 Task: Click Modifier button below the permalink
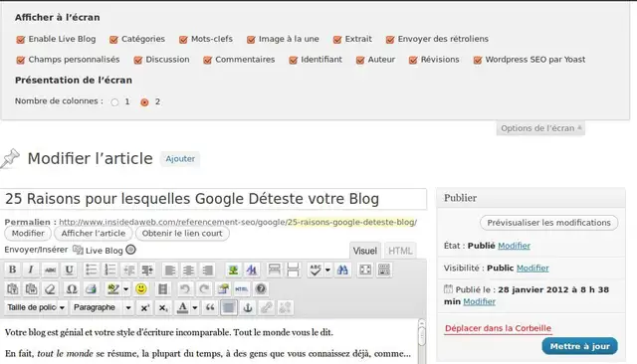(x=28, y=234)
